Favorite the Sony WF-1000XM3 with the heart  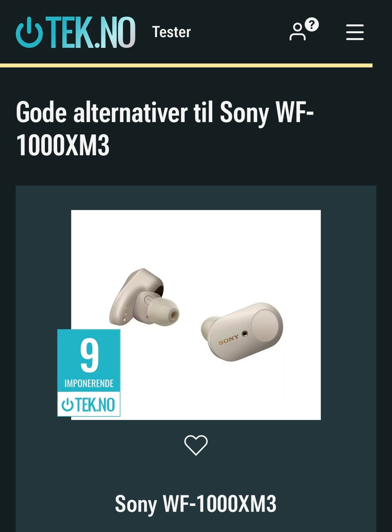(196, 445)
